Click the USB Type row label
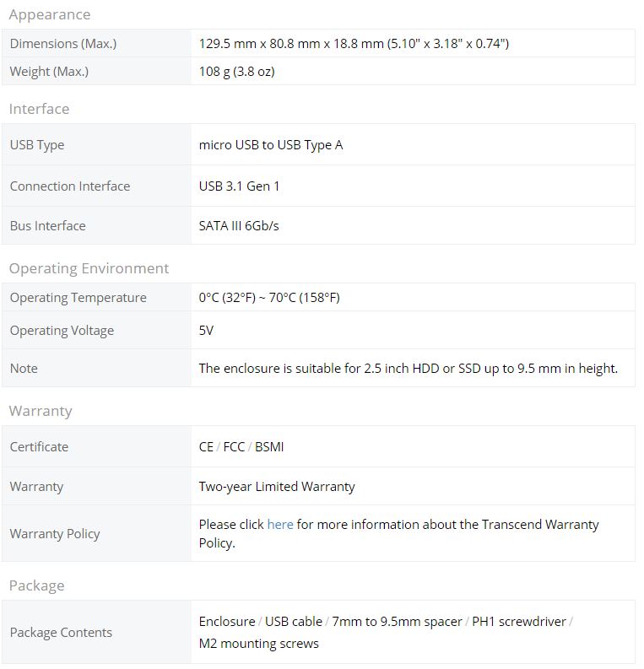Screen dimensions: 644x669 (x=37, y=145)
